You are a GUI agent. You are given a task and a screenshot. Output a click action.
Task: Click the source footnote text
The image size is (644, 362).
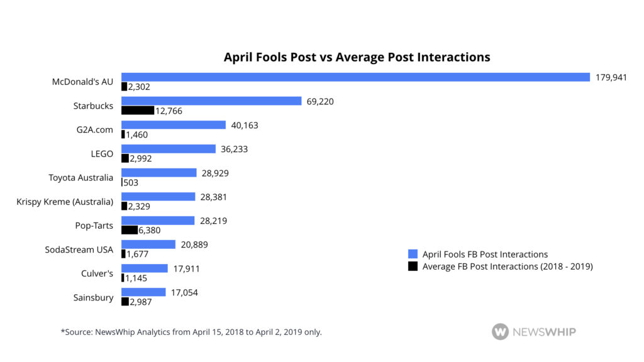pos(191,332)
